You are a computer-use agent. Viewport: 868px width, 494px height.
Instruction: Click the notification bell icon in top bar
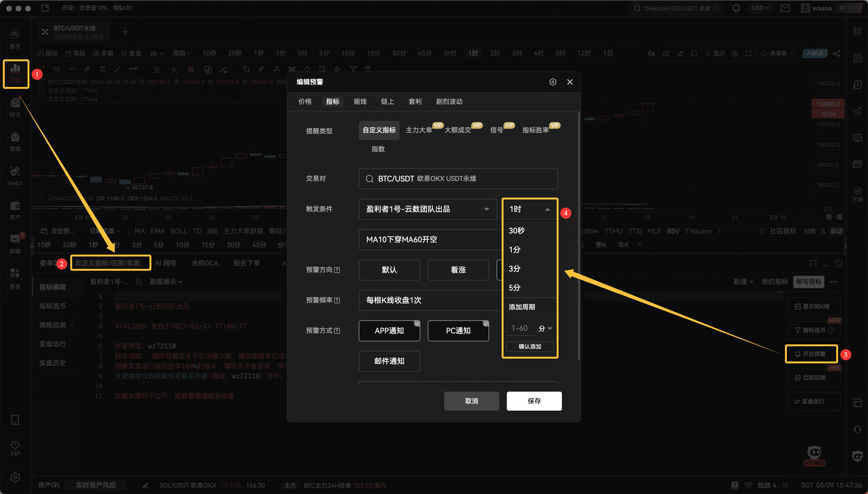tap(736, 8)
